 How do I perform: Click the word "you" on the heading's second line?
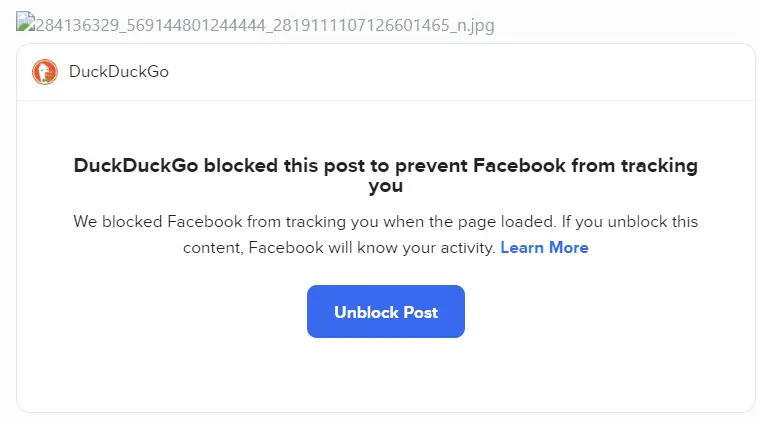(x=385, y=185)
